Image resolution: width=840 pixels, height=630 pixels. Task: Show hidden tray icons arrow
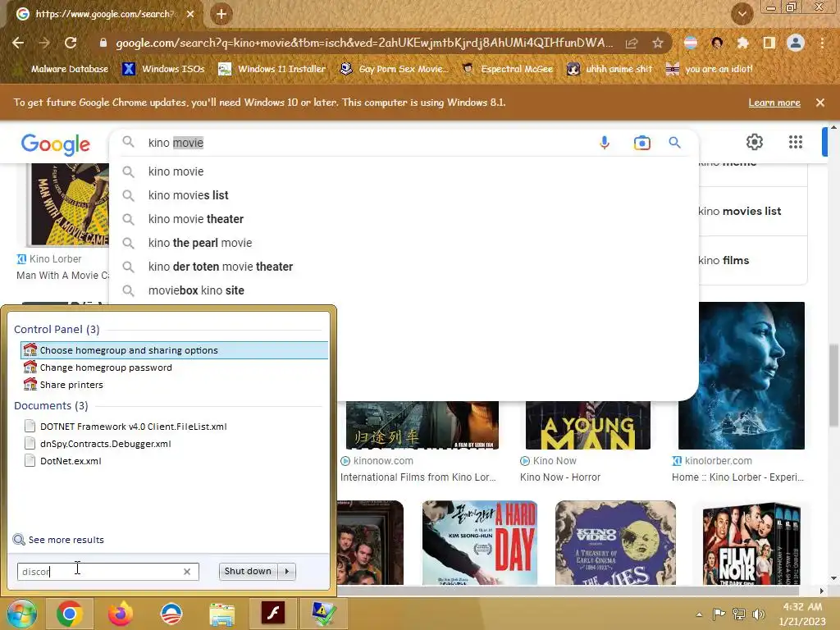(x=699, y=614)
